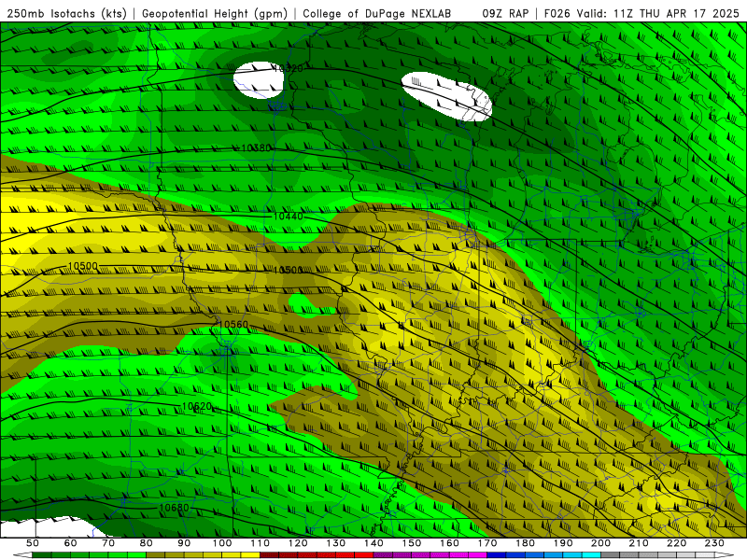Click the bright yellow swatch below the 110 label

250,555
